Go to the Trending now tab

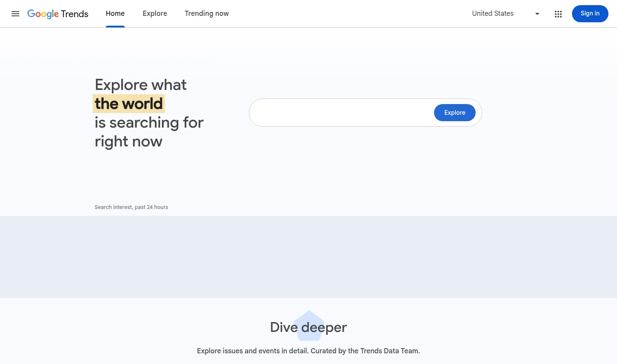207,14
